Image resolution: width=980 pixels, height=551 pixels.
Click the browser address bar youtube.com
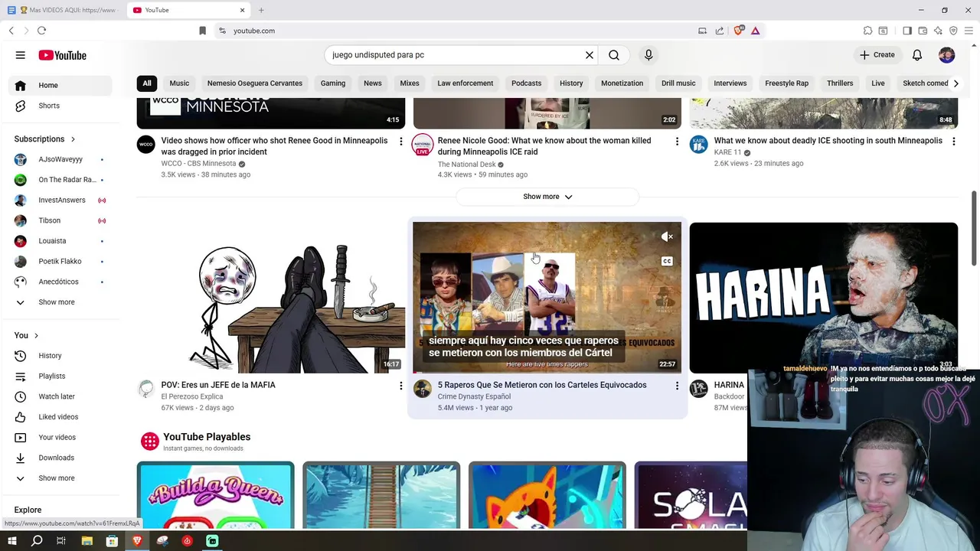(254, 31)
